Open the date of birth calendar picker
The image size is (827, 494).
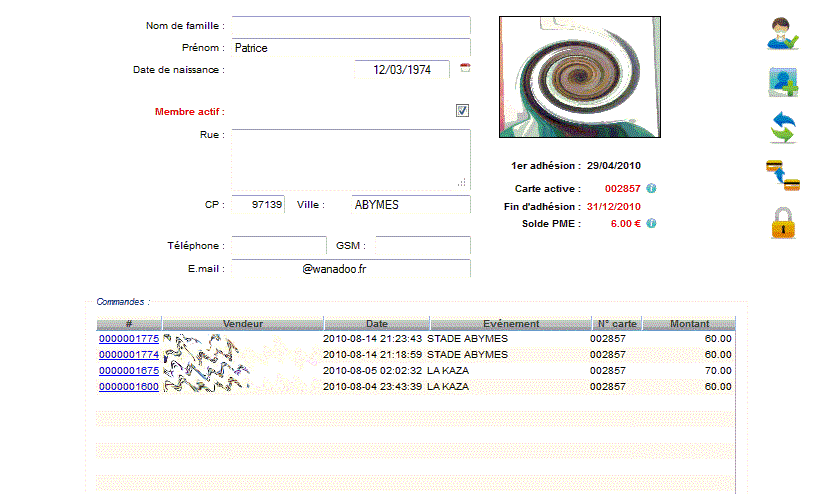(465, 67)
